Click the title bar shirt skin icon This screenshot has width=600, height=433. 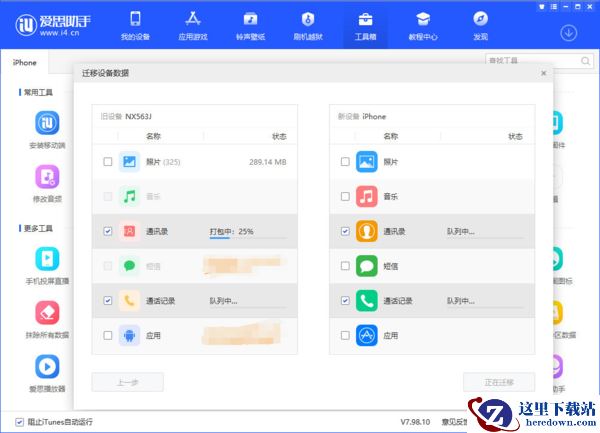tap(542, 7)
